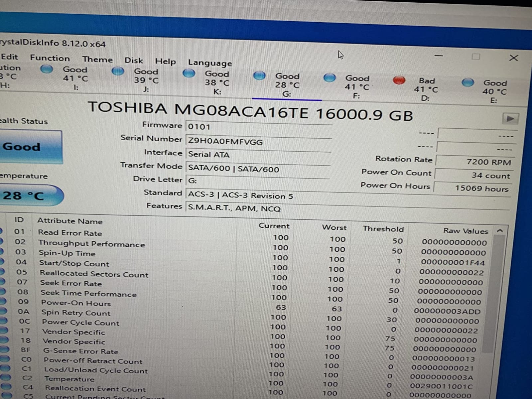
Task: Click the Rotation Rate value 7200 RPM
Action: (x=474, y=162)
